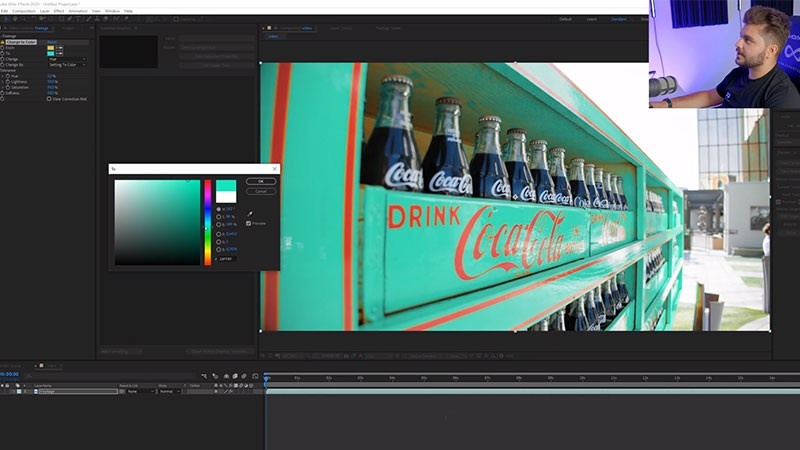
Task: Click the vertical hue spectrum slider
Action: coord(208,222)
